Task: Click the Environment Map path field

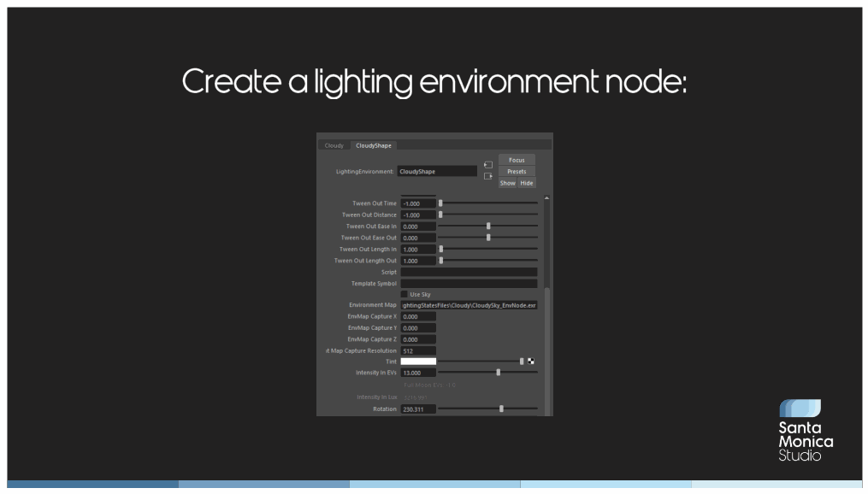Action: 469,305
